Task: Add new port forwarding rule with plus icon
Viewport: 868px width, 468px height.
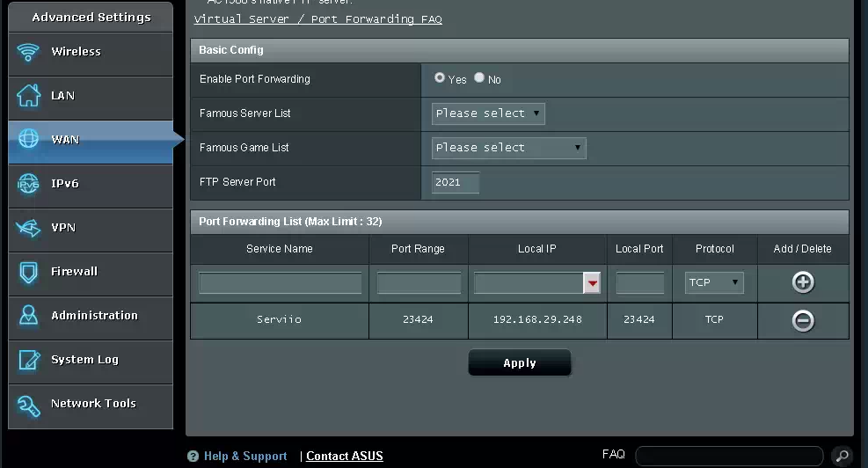Action: (803, 282)
